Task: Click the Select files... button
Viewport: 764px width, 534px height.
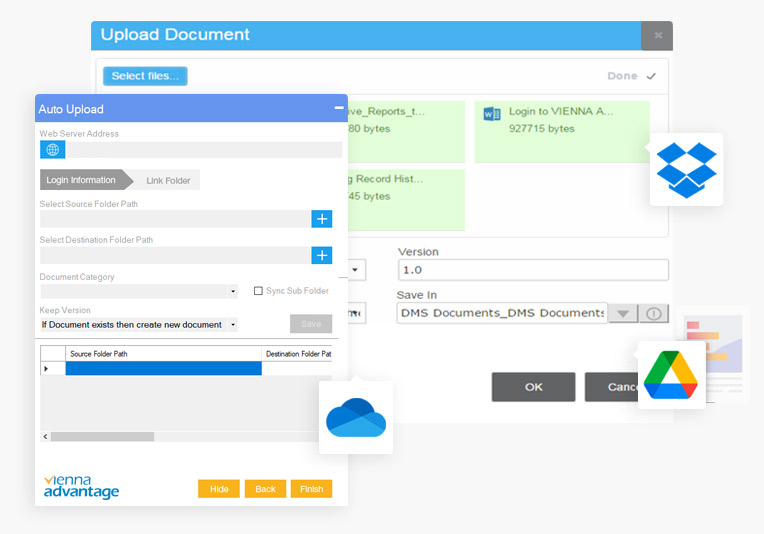Action: [x=145, y=76]
